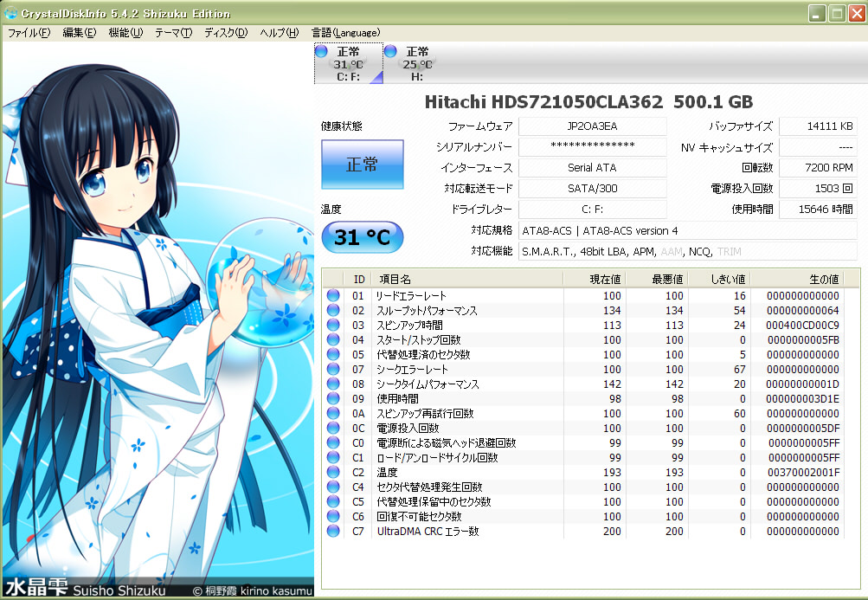Click the drive letter field C: F:
868x600 pixels.
(592, 210)
